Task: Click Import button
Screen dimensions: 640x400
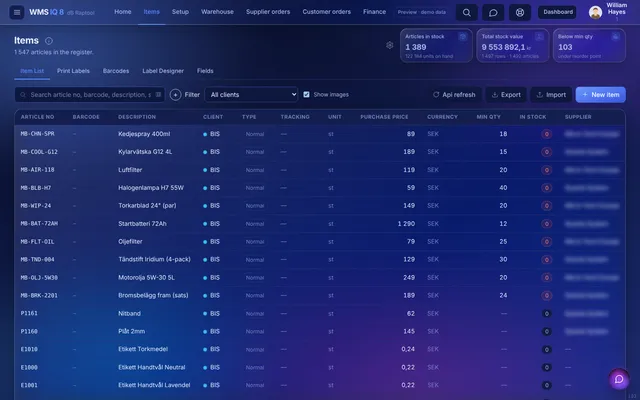Action: 551,95
